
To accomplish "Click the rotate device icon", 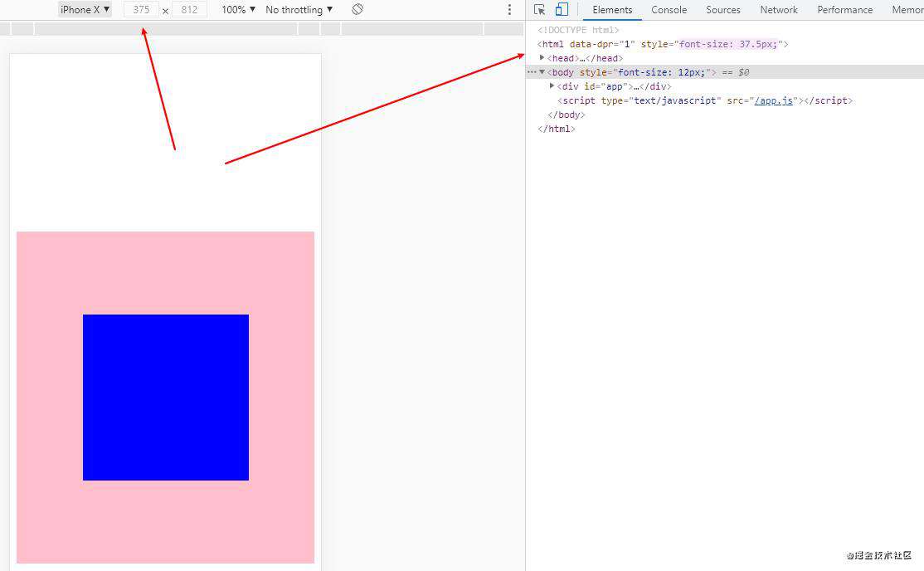I will [357, 9].
